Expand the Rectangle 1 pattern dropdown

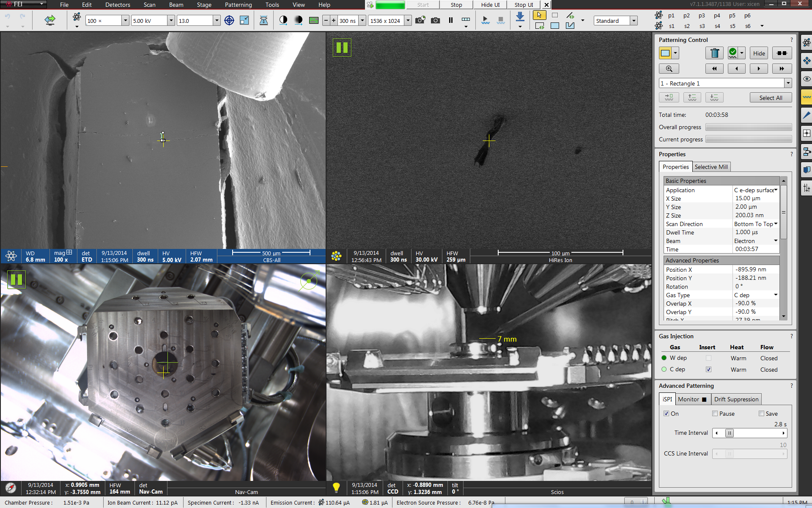[788, 83]
